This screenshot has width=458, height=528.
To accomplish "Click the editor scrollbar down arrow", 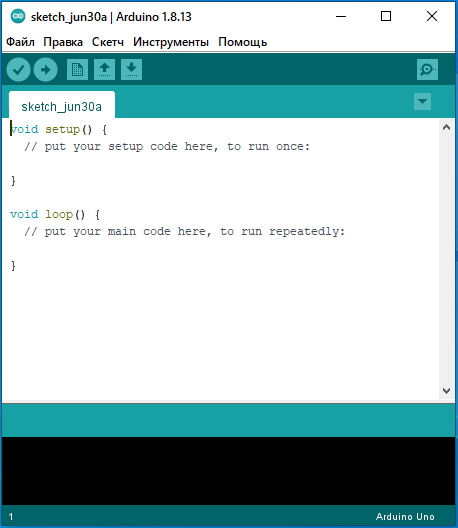I will coord(447,391).
